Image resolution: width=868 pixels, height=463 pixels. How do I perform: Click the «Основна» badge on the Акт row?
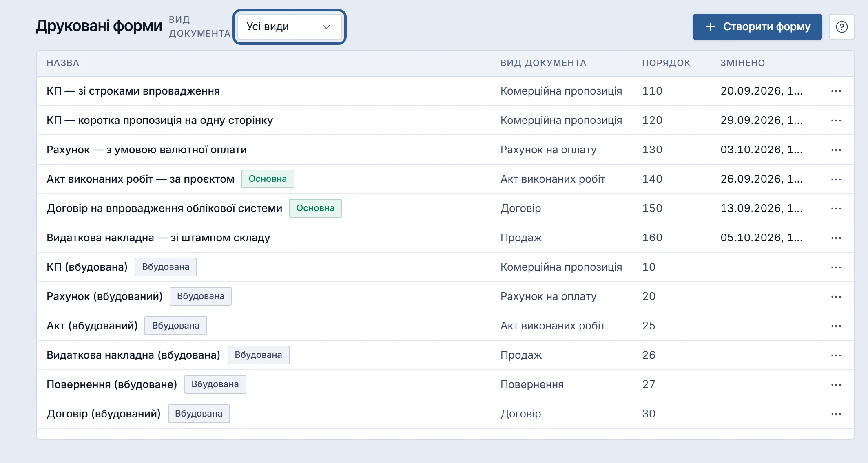tap(268, 179)
